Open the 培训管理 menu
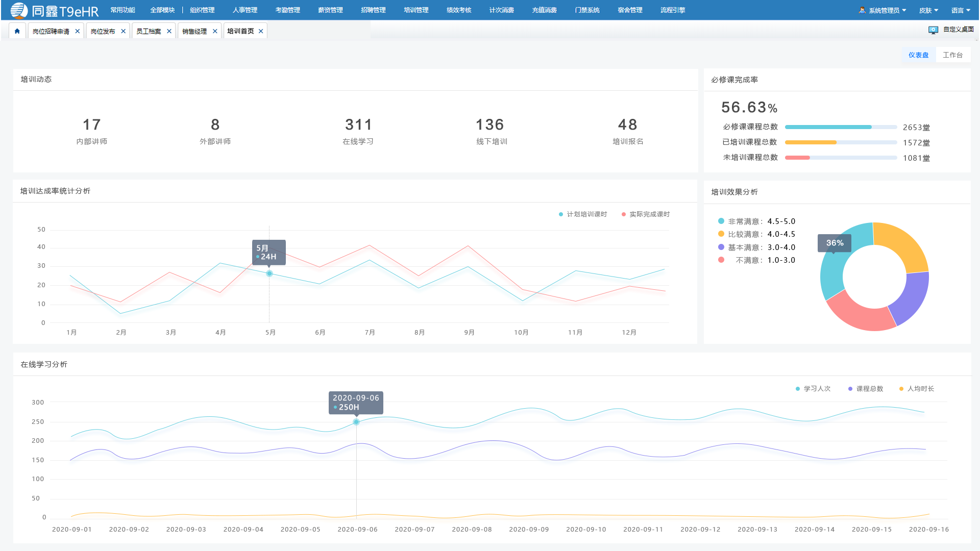 coord(416,10)
